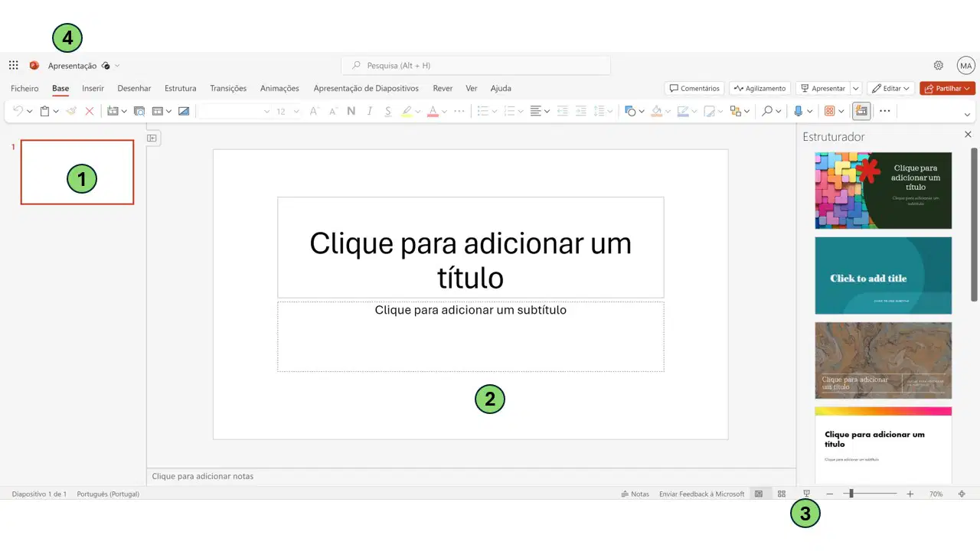
Task: Click the Designer icon in the ribbon
Action: 861,111
